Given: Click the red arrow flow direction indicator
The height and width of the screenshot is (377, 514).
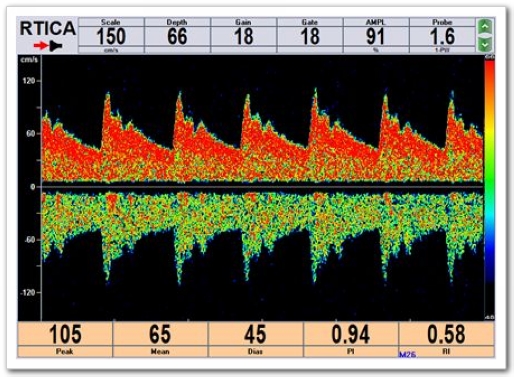Looking at the screenshot, I should point(41,46).
